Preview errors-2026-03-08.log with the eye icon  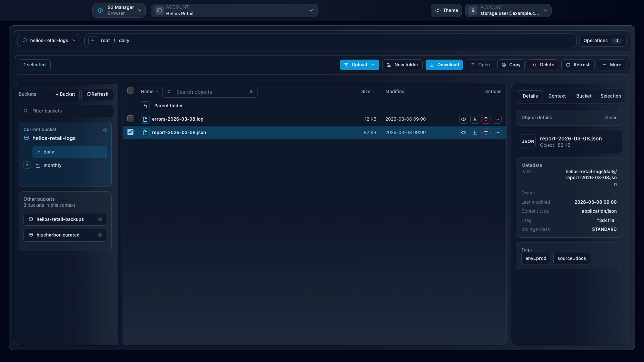pyautogui.click(x=463, y=119)
